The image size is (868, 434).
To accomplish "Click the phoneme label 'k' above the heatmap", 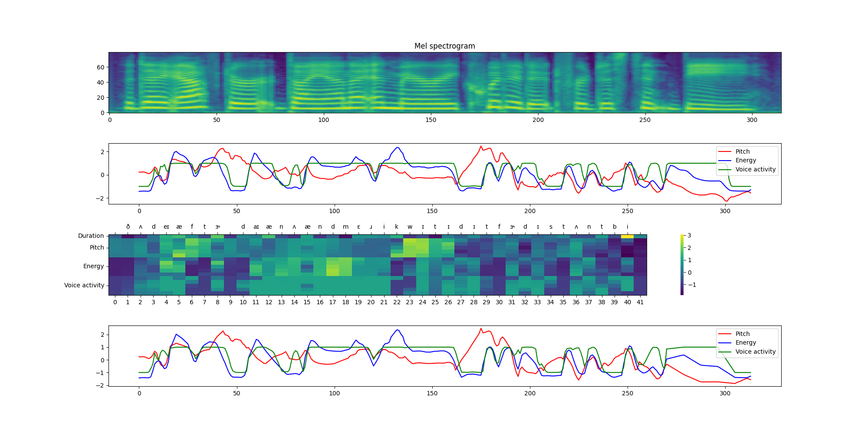I will pos(397,227).
